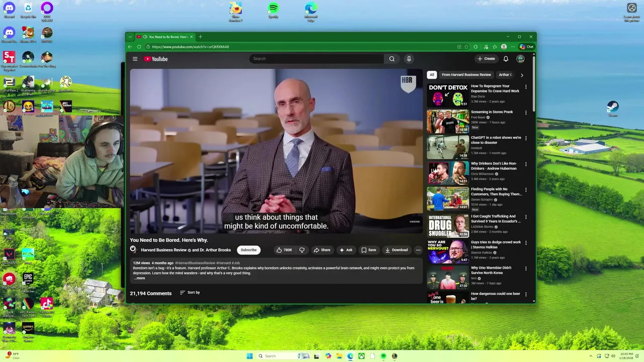Open ChatGPT in a robot video thumbnail
This screenshot has height=362, width=644.
click(x=448, y=147)
